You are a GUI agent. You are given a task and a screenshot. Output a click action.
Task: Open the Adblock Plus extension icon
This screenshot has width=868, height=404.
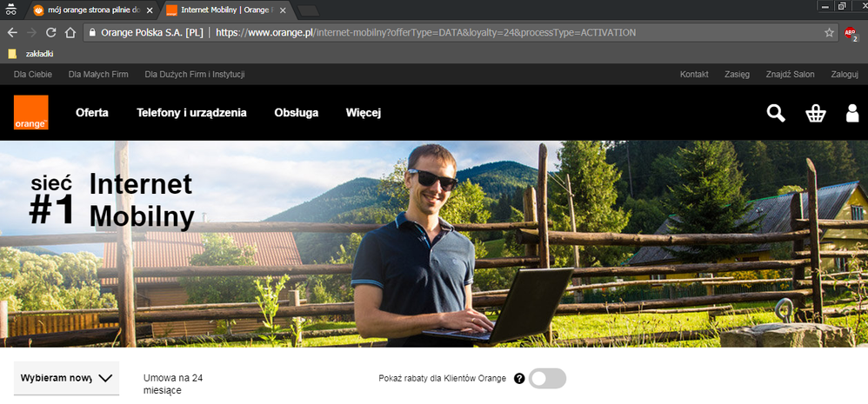coord(851,33)
